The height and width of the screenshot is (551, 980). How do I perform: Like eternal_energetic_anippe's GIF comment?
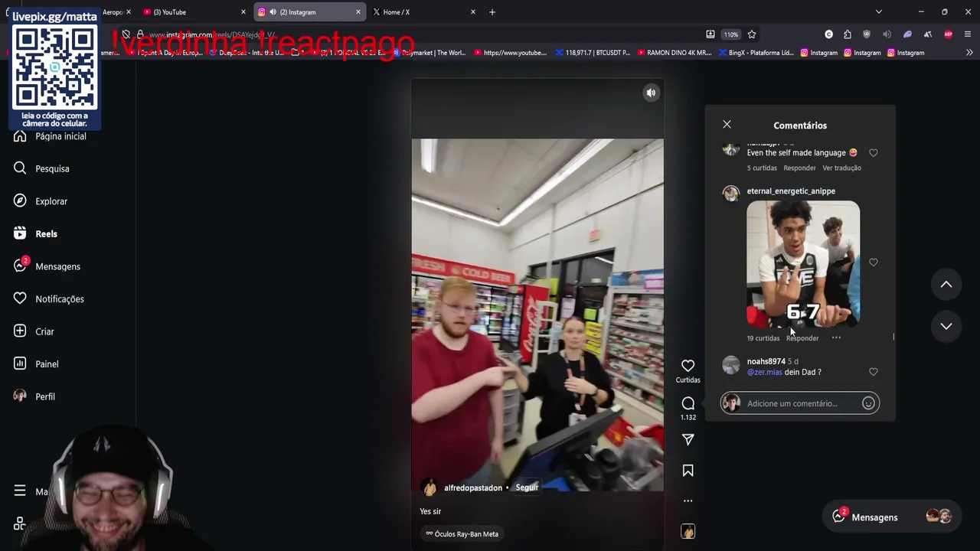(x=873, y=262)
